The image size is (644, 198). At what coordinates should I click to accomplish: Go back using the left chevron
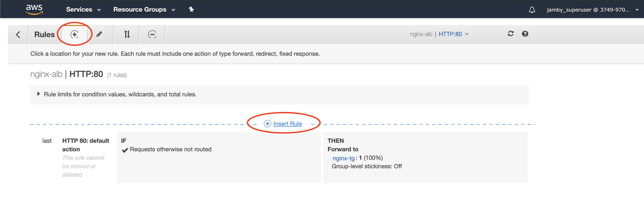(x=18, y=35)
